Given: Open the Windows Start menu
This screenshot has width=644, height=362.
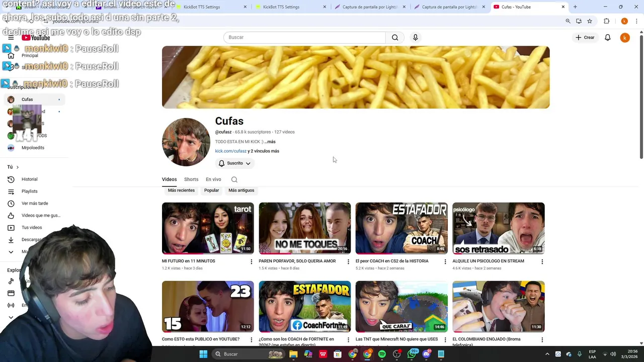Looking at the screenshot, I should [203, 354].
